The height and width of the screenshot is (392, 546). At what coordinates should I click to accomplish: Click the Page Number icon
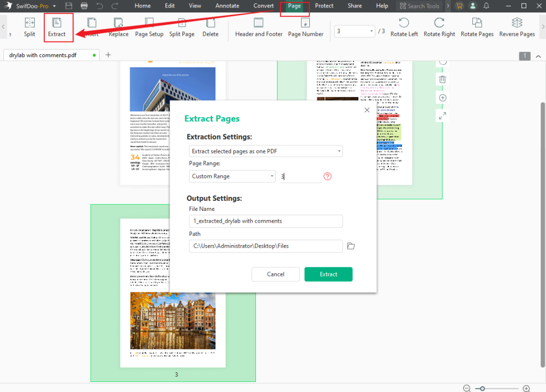(x=304, y=28)
